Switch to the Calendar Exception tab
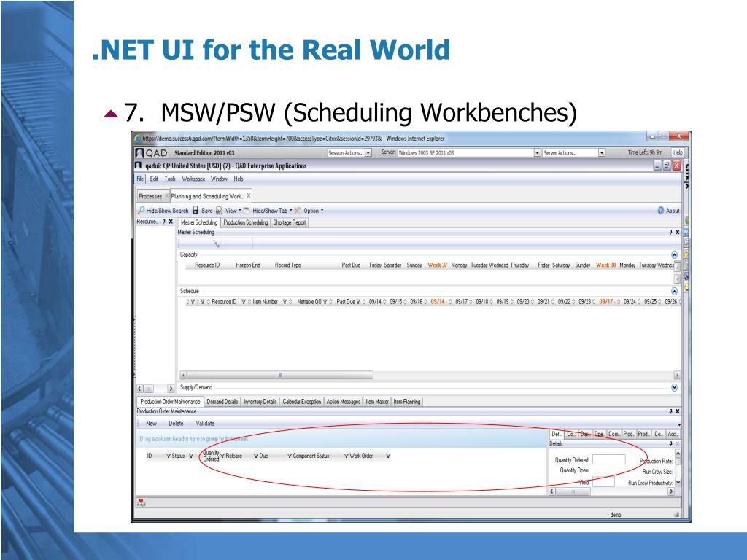 [301, 402]
